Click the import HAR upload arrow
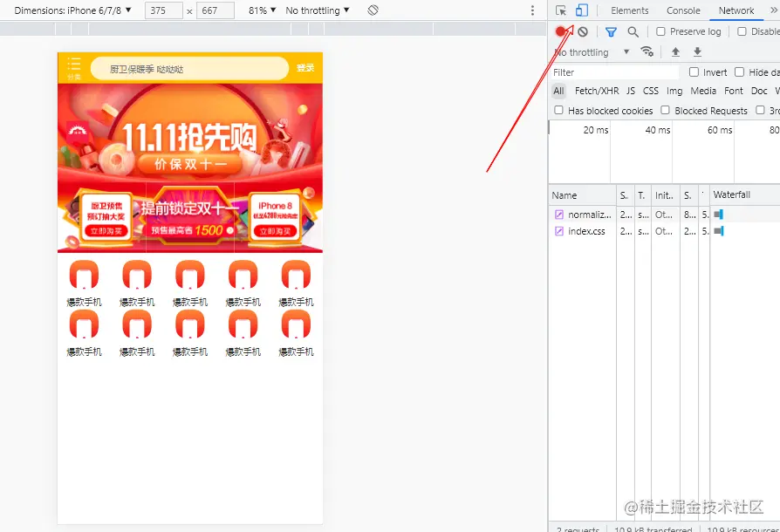The width and height of the screenshot is (780, 532). point(675,51)
